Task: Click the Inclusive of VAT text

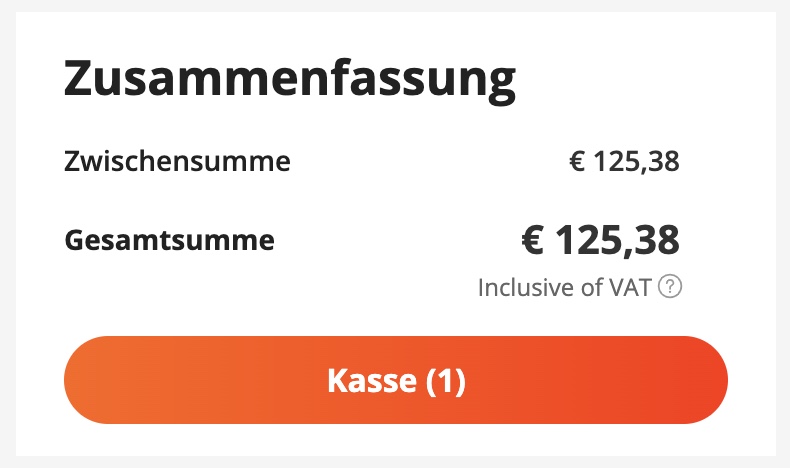Action: pos(565,288)
